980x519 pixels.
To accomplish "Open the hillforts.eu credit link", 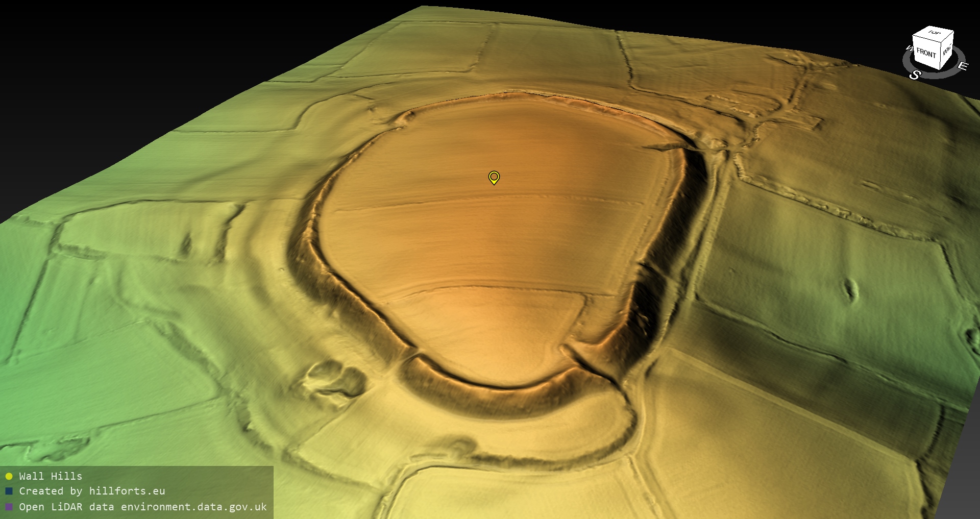I will point(127,491).
